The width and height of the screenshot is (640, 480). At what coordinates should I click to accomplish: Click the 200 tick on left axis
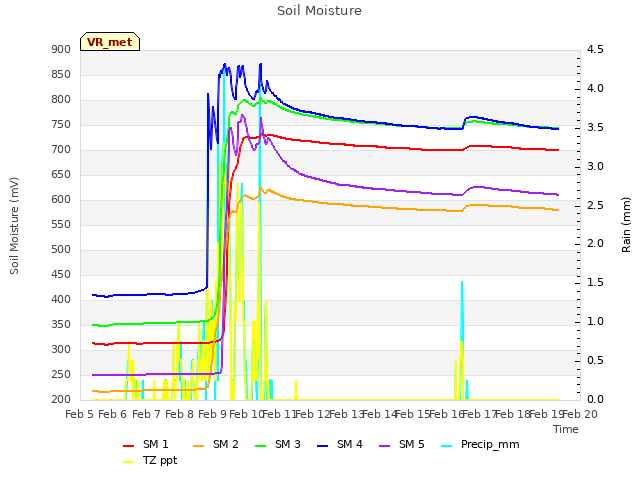click(x=61, y=400)
